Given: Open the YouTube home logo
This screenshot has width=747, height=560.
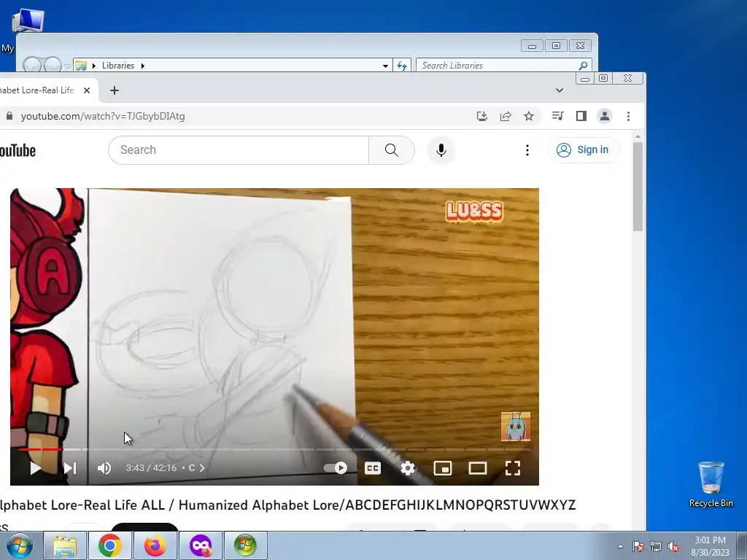Looking at the screenshot, I should click(x=18, y=150).
